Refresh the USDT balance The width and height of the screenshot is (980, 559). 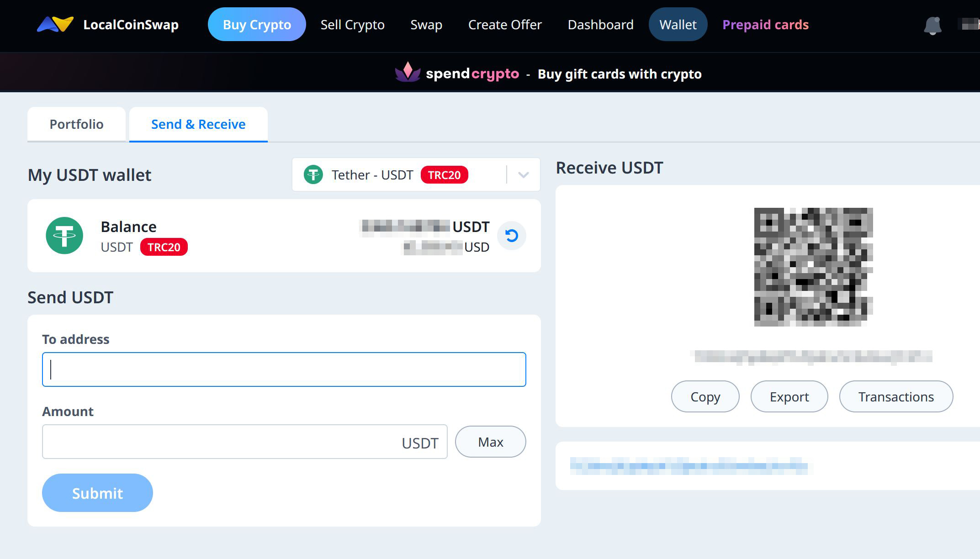pos(511,236)
